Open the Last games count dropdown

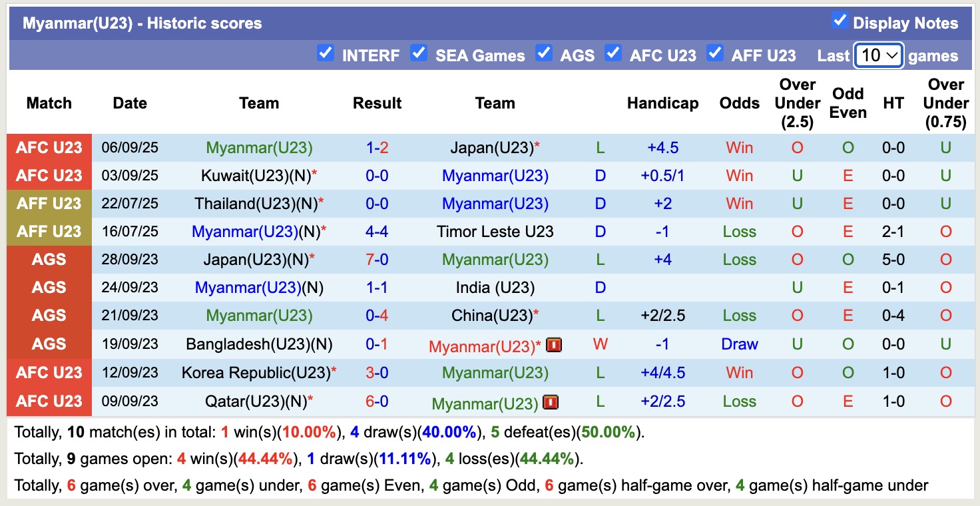pos(878,55)
